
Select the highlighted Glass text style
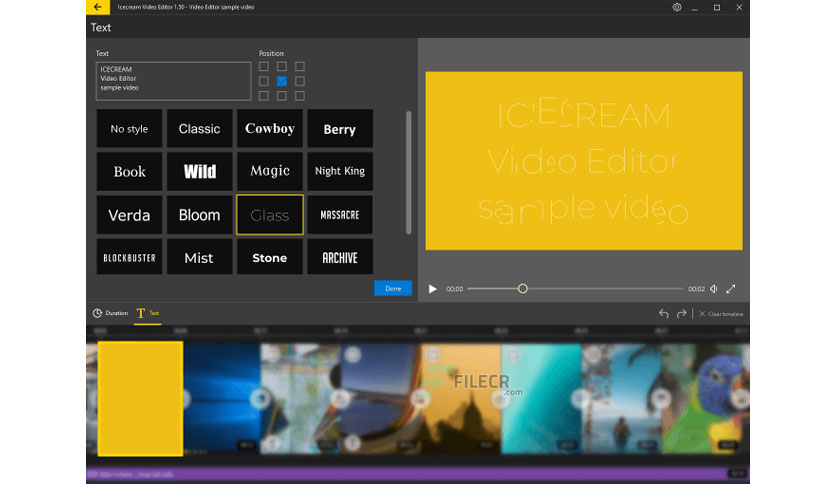(x=270, y=215)
